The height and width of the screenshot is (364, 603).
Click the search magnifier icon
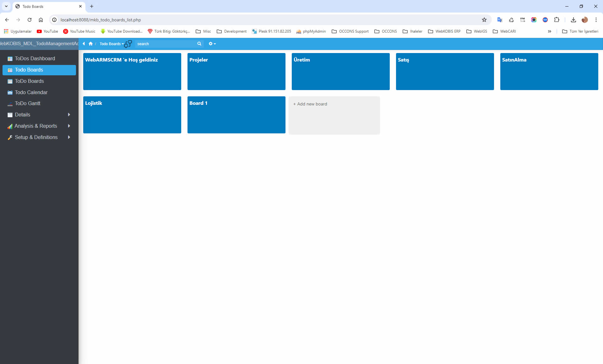pos(199,44)
